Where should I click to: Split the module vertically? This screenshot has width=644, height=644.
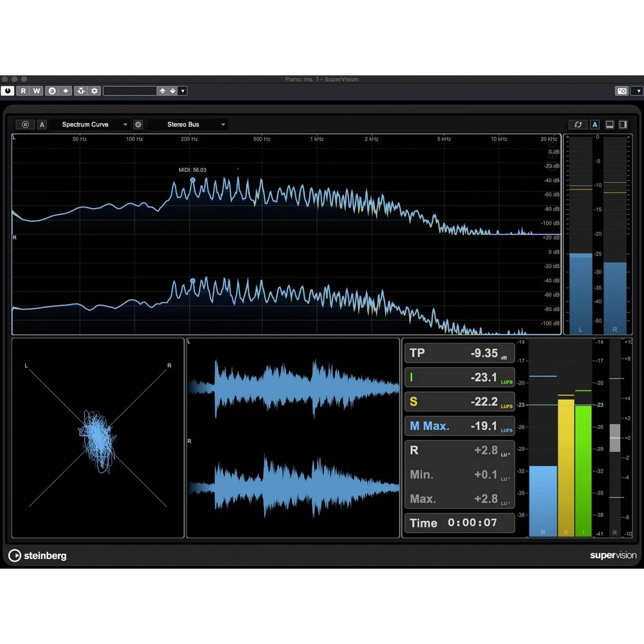[623, 124]
